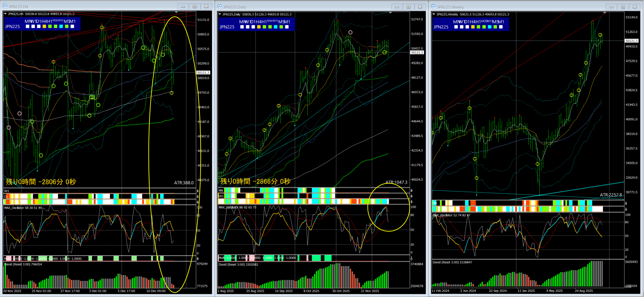Click the JPN225,Daily chart window icon

(220, 7)
